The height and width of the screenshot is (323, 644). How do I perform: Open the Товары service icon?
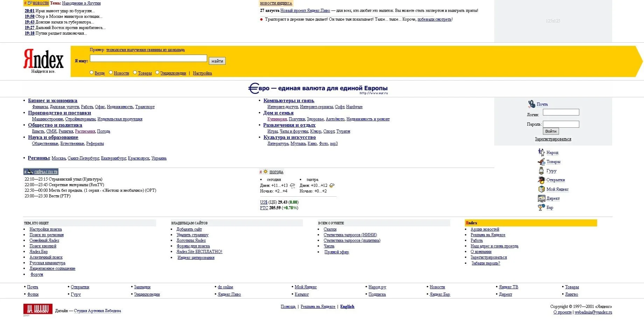541,161
